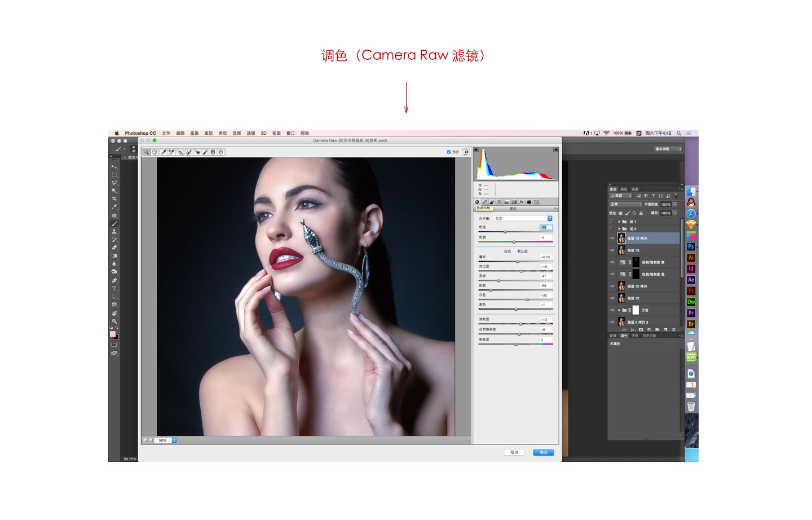Toggle the 预览 preview checkbox
Viewport: 812px width, 520px height.
449,152
